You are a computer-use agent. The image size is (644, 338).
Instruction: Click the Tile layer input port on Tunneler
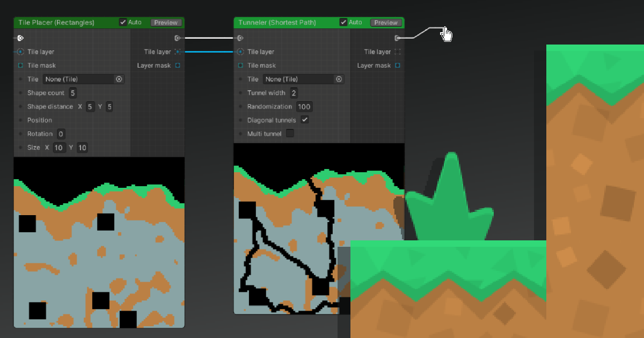coord(240,52)
